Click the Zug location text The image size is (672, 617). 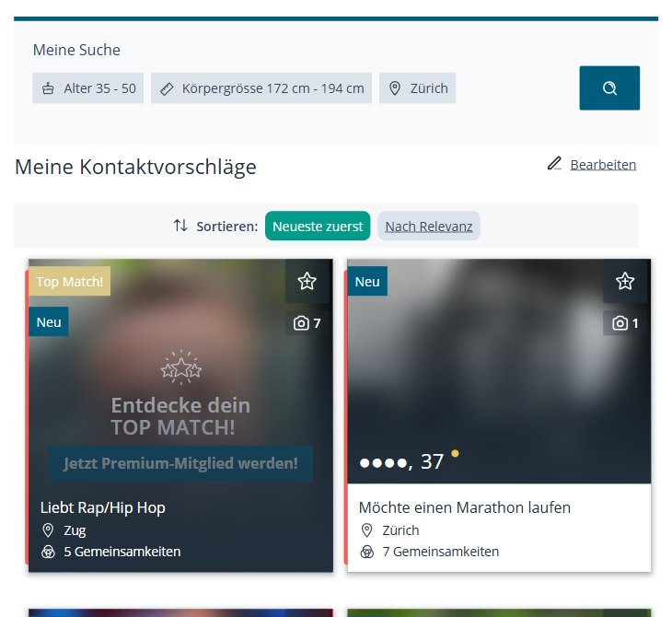click(x=75, y=530)
